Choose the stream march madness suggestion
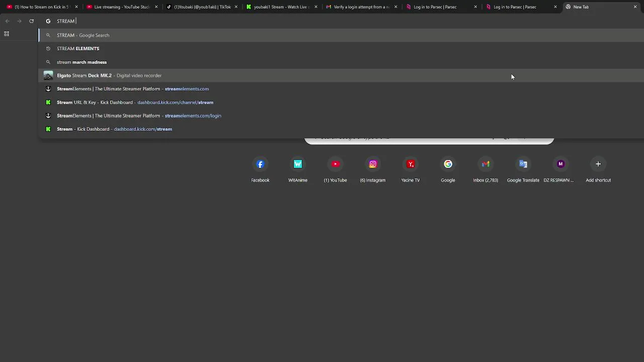The height and width of the screenshot is (362, 644). [x=341, y=62]
